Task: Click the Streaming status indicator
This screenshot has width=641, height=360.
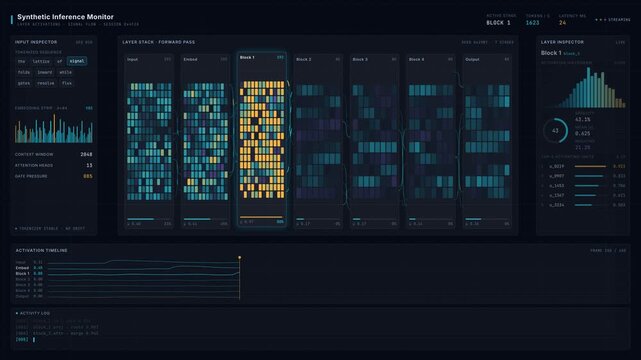Action: [612, 20]
